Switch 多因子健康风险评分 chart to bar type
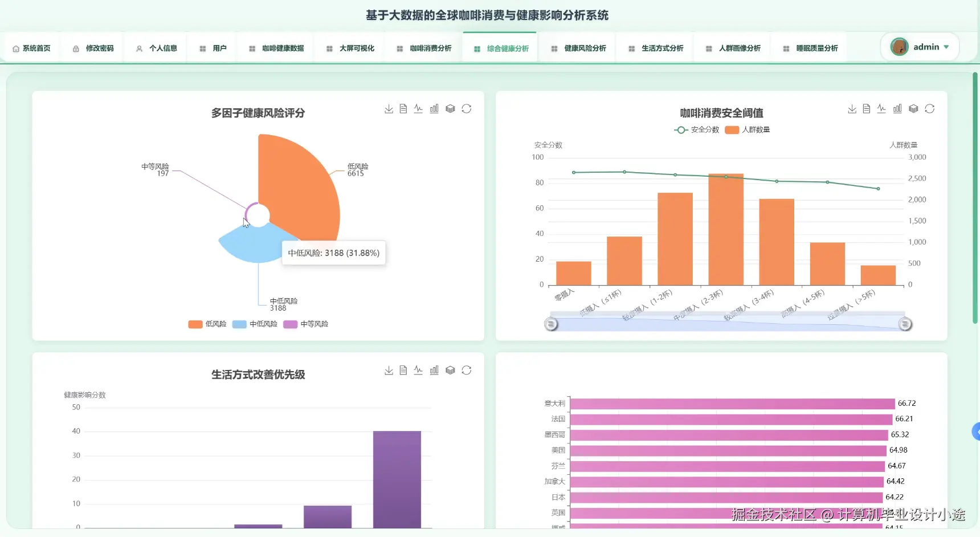 434,109
